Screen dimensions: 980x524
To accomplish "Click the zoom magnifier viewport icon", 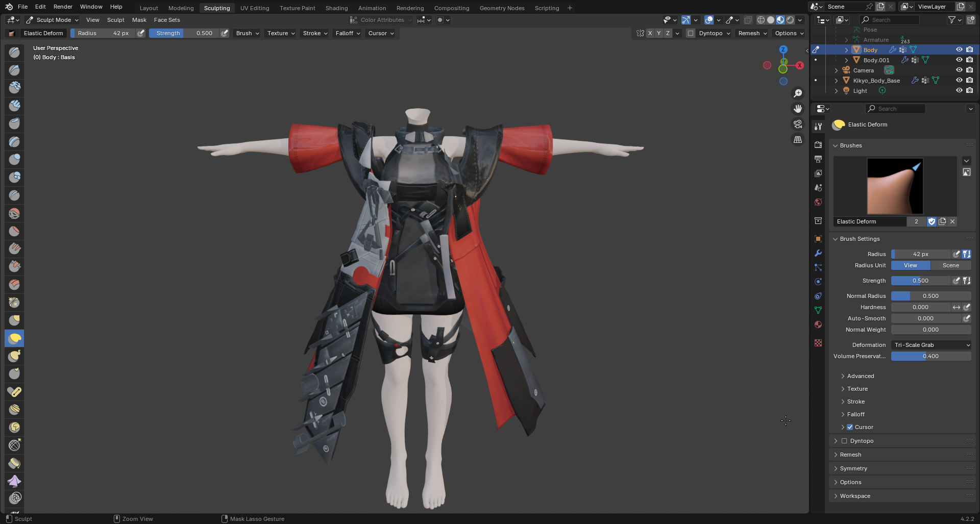I will [x=798, y=93].
